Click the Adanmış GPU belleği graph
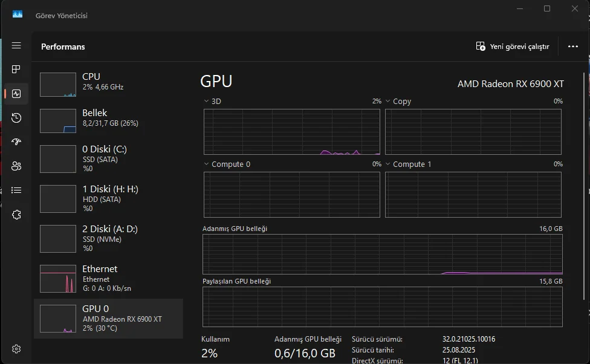The height and width of the screenshot is (364, 590). point(382,255)
